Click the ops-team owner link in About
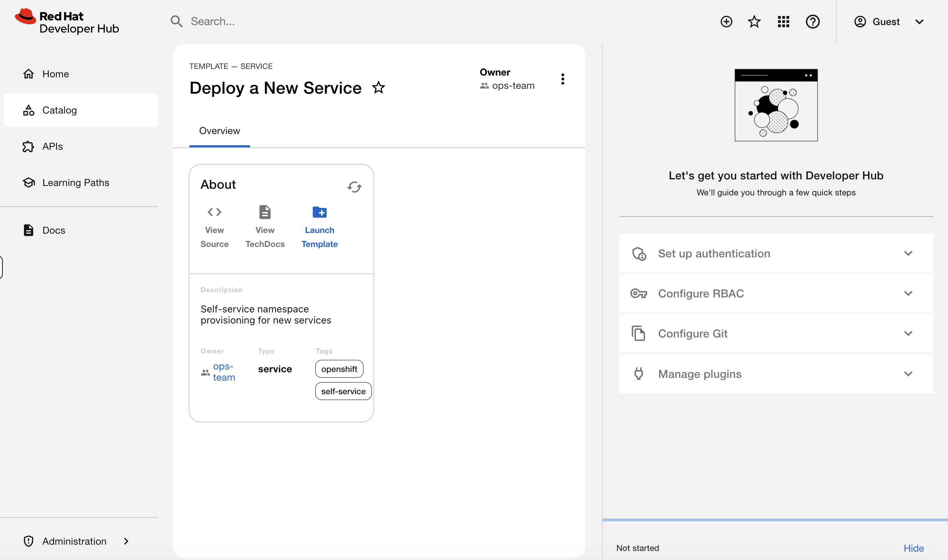 tap(224, 372)
